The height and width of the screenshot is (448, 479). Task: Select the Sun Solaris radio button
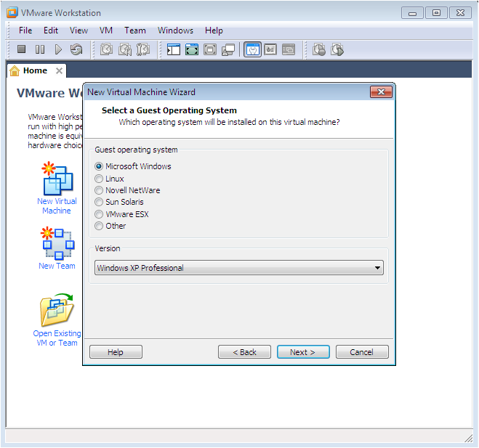99,202
